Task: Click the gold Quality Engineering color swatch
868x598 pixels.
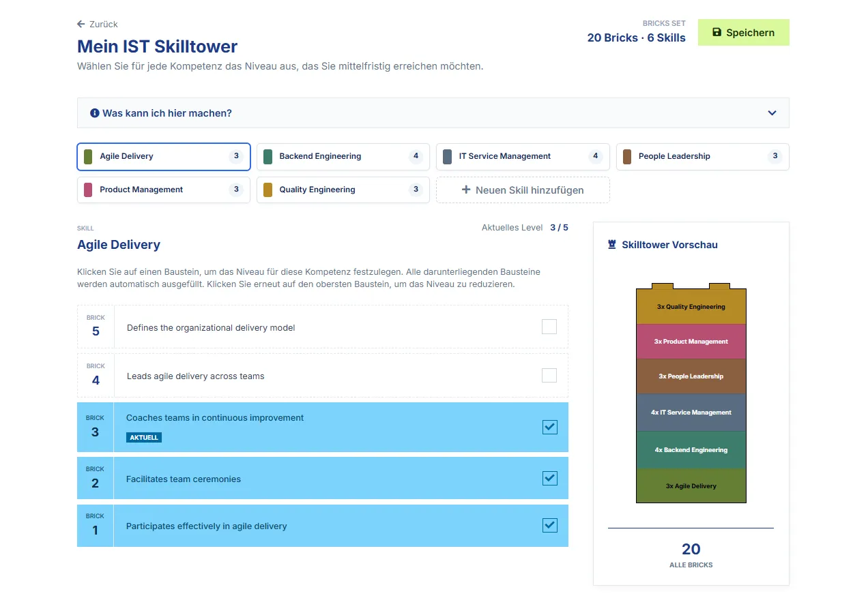Action: (267, 190)
